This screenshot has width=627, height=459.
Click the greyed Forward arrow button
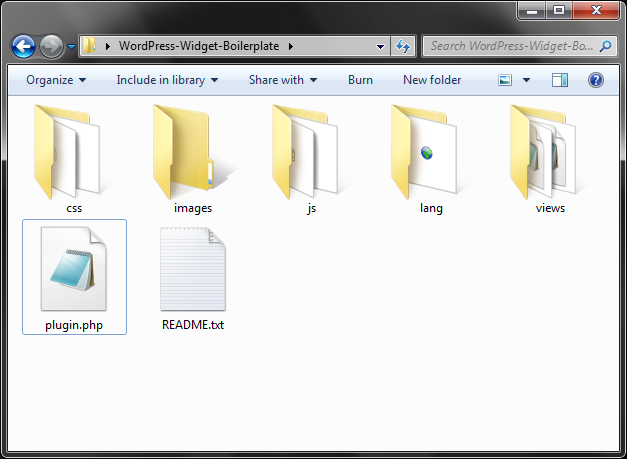tap(51, 46)
